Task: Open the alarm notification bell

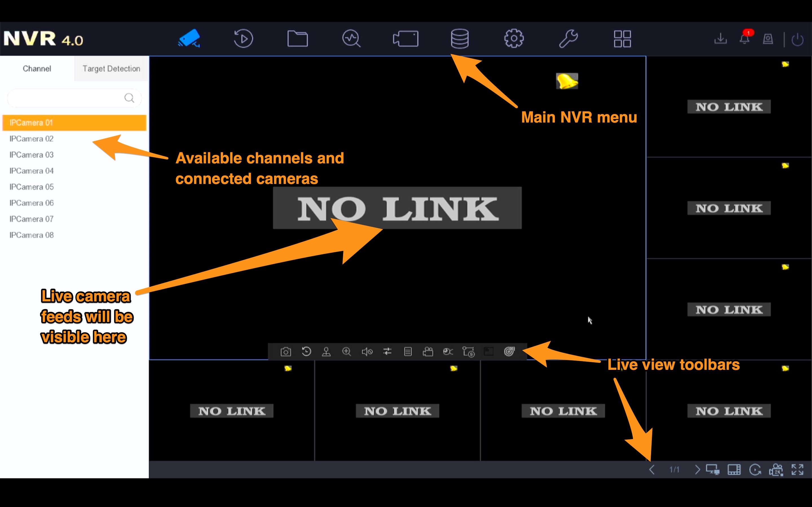Action: 745,39
